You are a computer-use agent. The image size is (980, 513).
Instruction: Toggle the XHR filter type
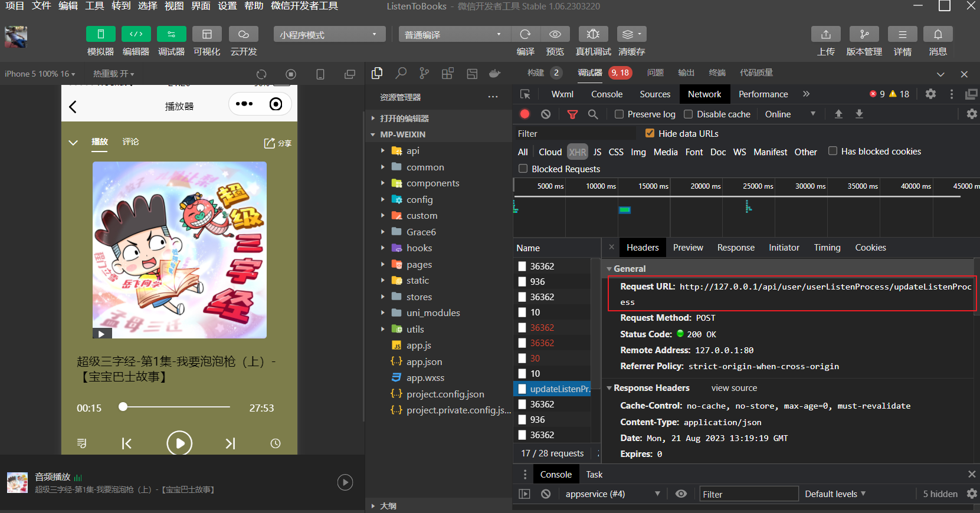coord(578,152)
